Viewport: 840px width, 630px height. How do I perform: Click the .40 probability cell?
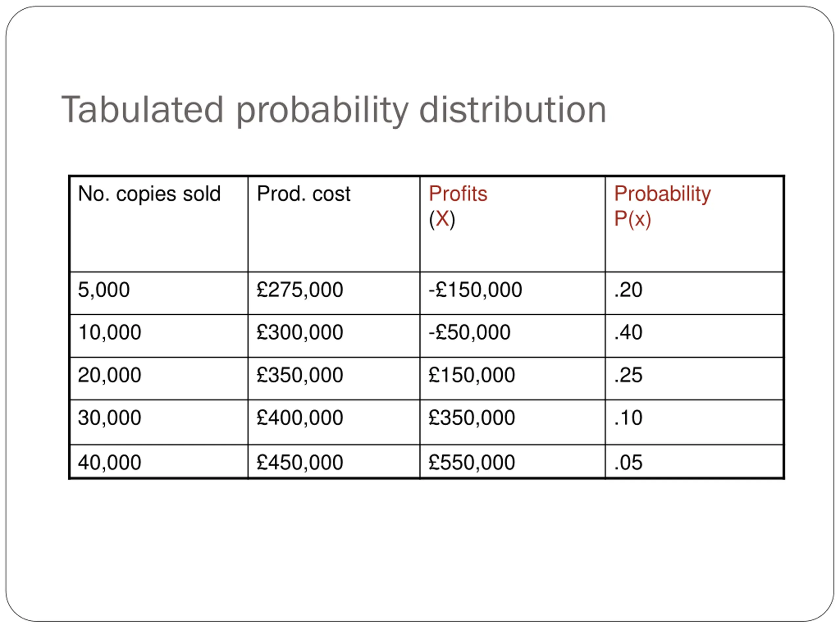[694, 336]
